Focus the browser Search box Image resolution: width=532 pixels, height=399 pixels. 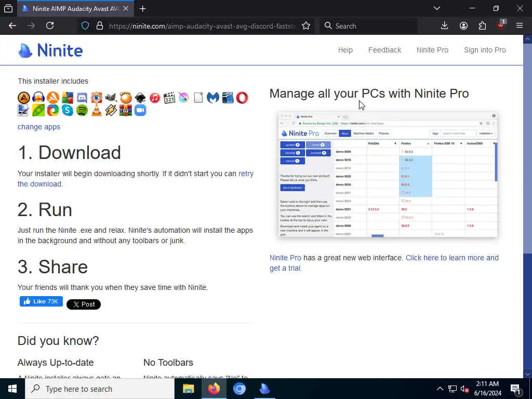point(368,26)
